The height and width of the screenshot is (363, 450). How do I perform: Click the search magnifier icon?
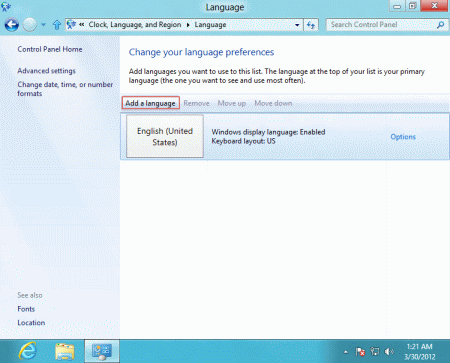coord(441,25)
